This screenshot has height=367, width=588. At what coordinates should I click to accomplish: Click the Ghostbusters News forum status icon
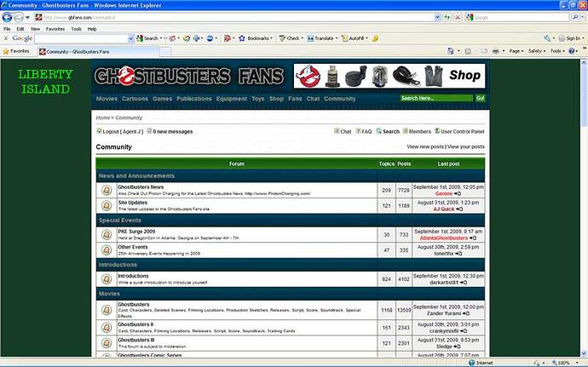click(x=107, y=191)
